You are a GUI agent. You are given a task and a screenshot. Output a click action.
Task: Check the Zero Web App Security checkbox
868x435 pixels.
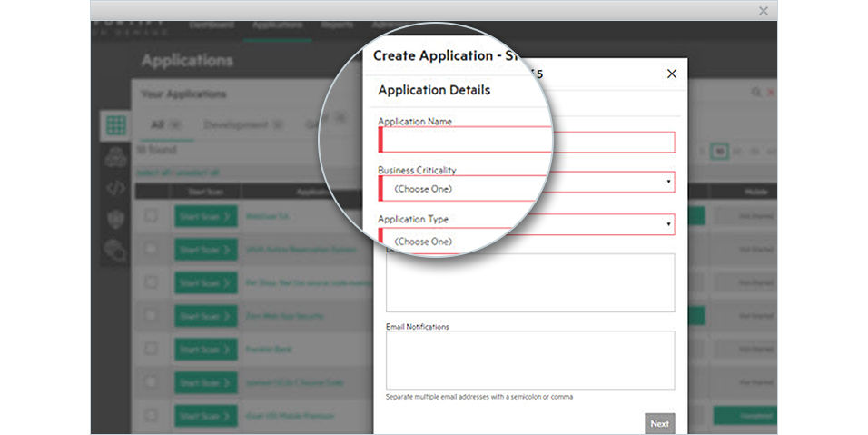click(x=152, y=316)
